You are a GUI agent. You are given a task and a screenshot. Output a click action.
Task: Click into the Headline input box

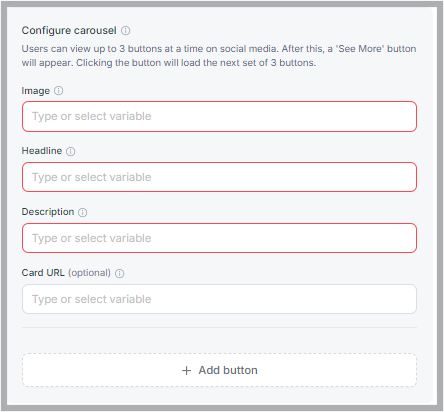pyautogui.click(x=219, y=177)
